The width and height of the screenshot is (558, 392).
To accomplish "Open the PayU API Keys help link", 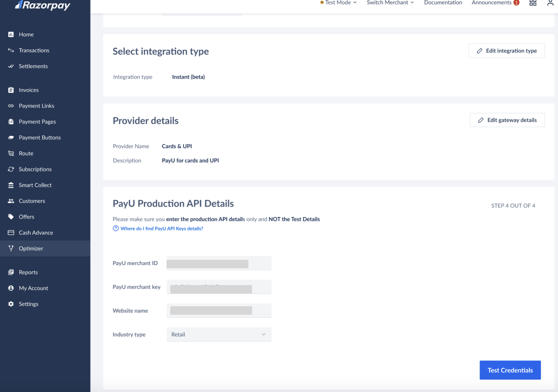I will tap(162, 228).
